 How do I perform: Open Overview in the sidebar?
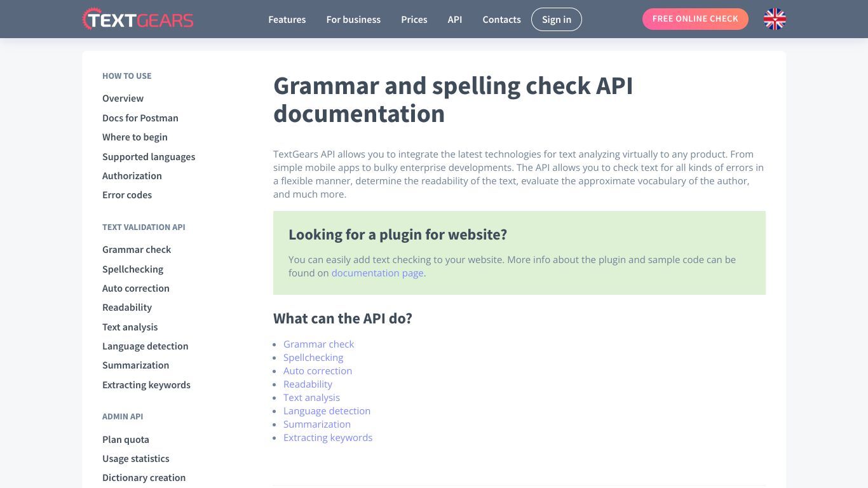123,98
